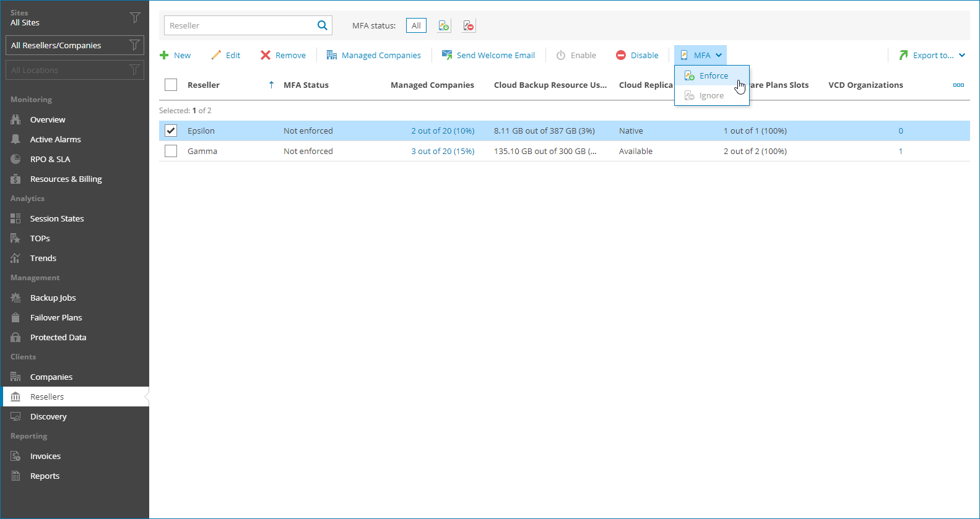Click the Companies building icon
980x519 pixels.
click(x=15, y=377)
